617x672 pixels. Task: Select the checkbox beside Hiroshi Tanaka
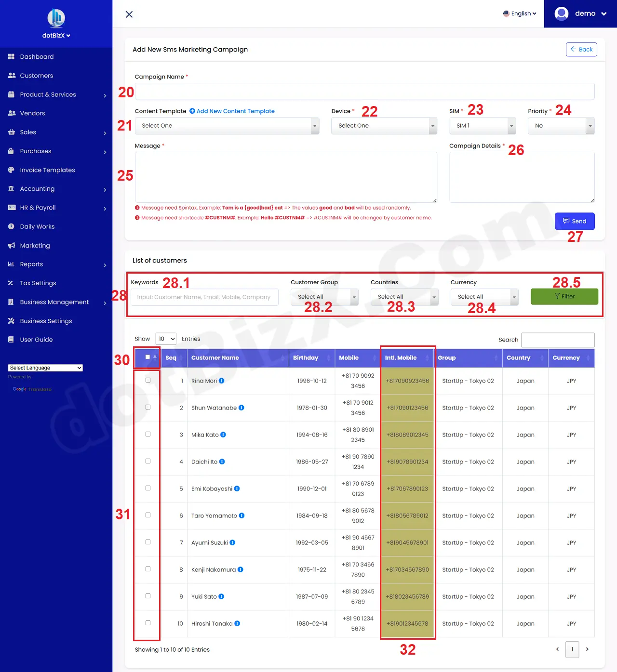click(147, 622)
